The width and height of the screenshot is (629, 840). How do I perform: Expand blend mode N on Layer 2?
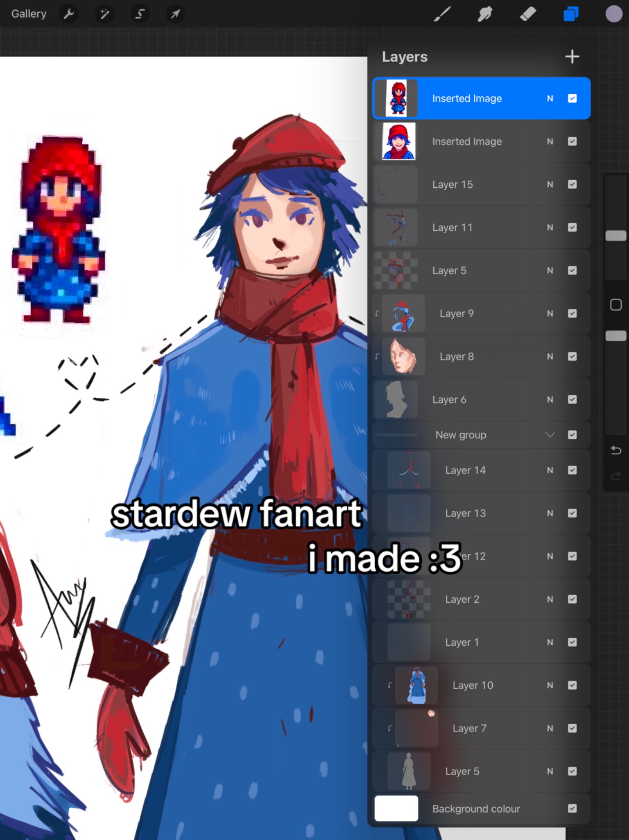click(550, 599)
